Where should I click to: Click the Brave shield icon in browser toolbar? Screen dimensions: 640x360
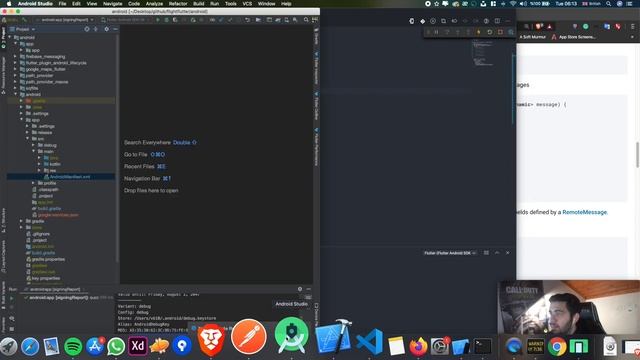[538, 27]
